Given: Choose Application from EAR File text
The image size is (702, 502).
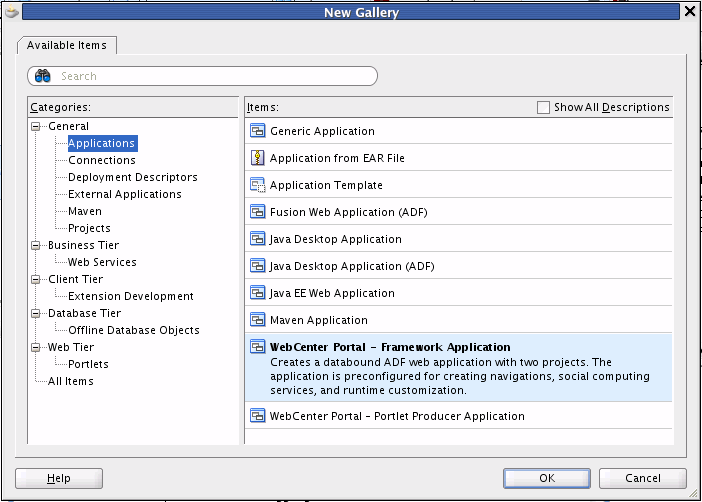Looking at the screenshot, I should 337,158.
